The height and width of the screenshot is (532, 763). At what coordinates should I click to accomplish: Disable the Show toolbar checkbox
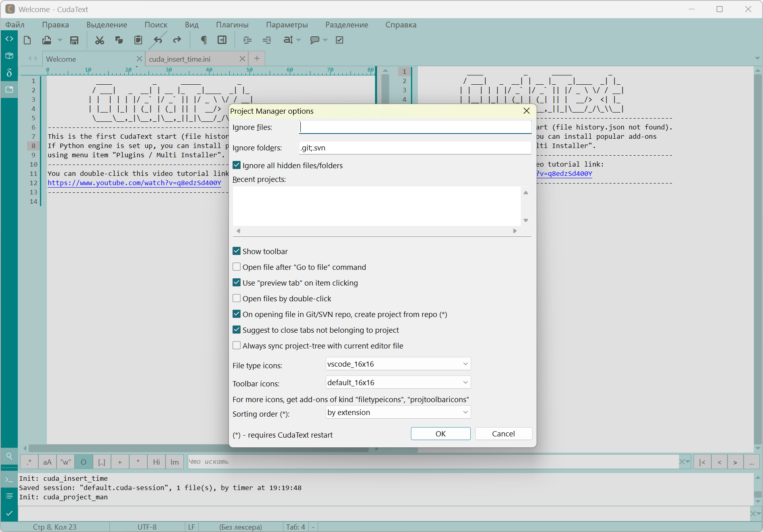237,251
